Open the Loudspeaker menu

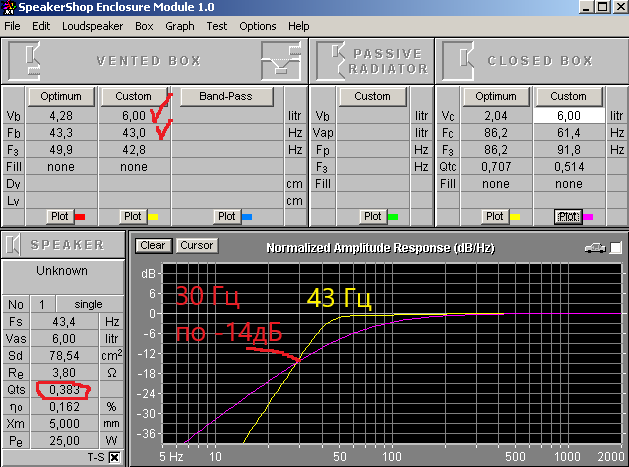click(92, 26)
